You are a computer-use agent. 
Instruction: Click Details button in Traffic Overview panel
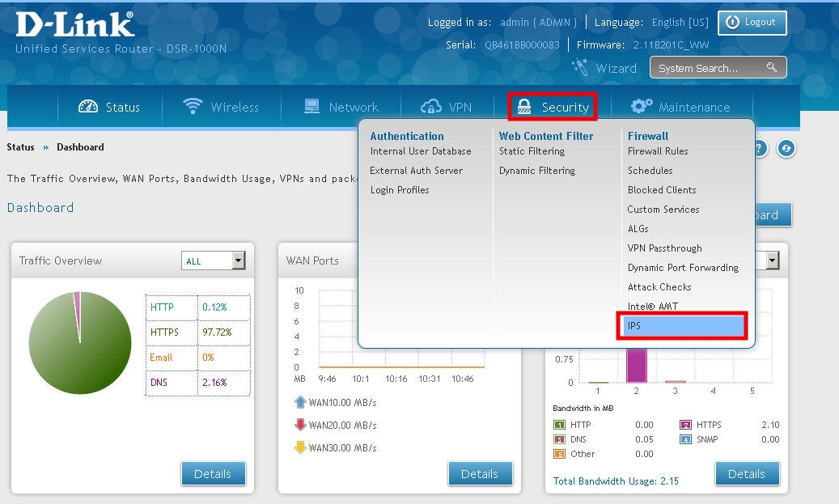213,474
